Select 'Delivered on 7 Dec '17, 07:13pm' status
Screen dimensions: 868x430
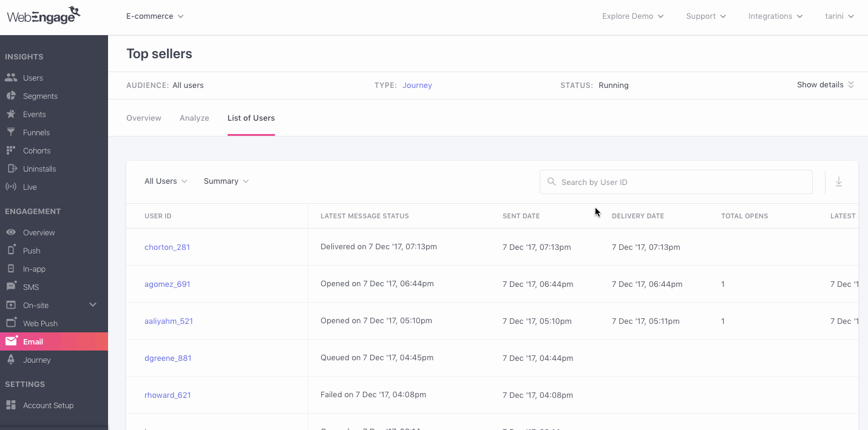click(x=379, y=247)
